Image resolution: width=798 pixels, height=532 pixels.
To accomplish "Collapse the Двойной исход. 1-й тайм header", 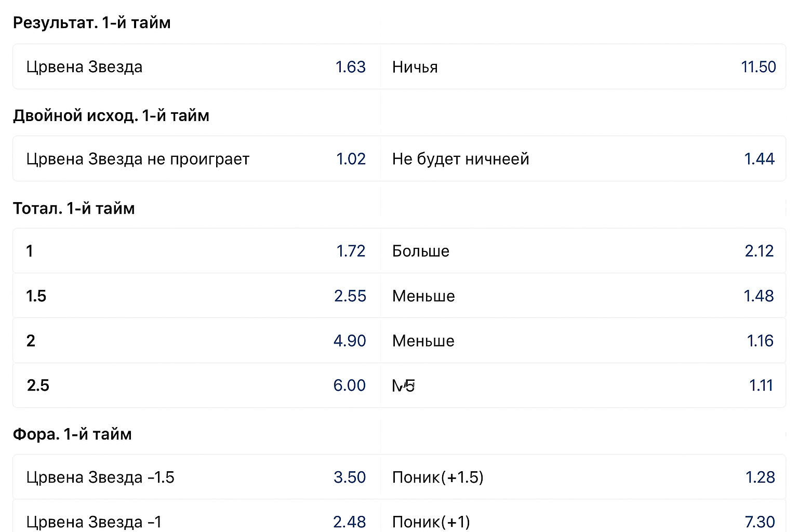I will tap(111, 115).
